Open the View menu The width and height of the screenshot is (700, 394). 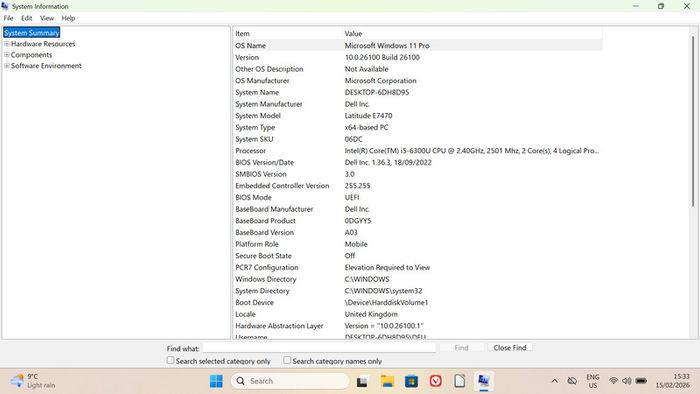click(47, 18)
